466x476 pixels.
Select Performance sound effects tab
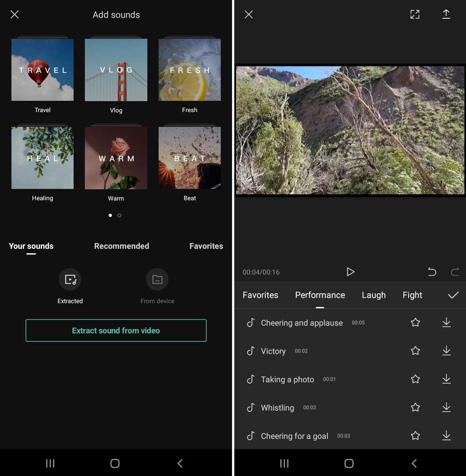click(x=320, y=295)
